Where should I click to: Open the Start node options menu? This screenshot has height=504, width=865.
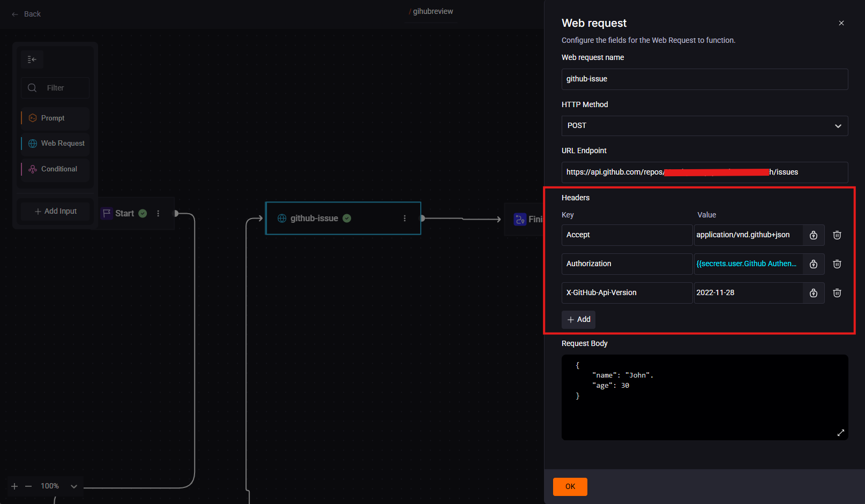click(158, 213)
